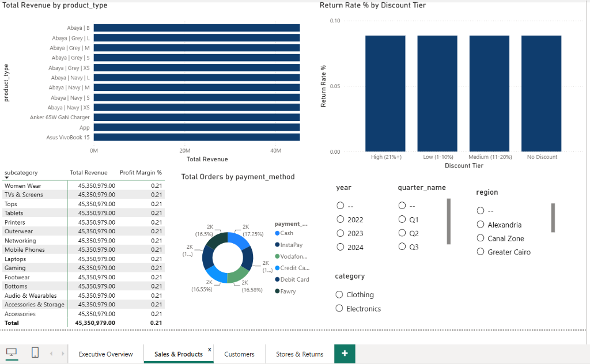Add a new report page
Viewport: 590px width, 364px height.
tap(345, 354)
